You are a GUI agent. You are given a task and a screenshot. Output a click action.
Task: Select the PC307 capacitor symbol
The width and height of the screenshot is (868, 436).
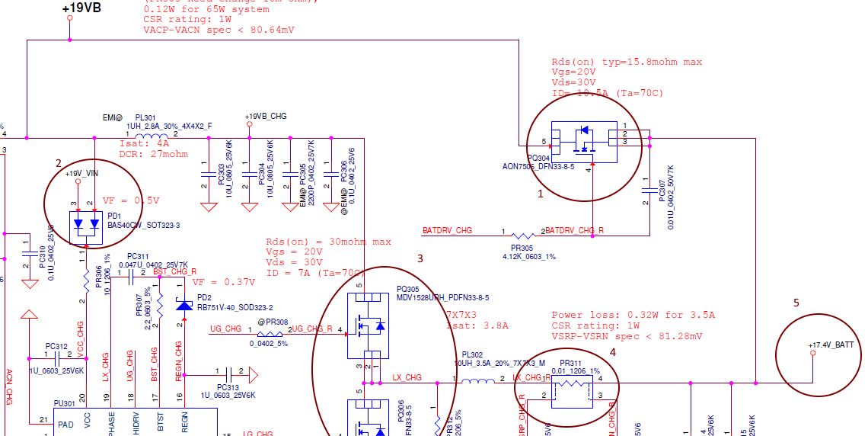[649, 191]
